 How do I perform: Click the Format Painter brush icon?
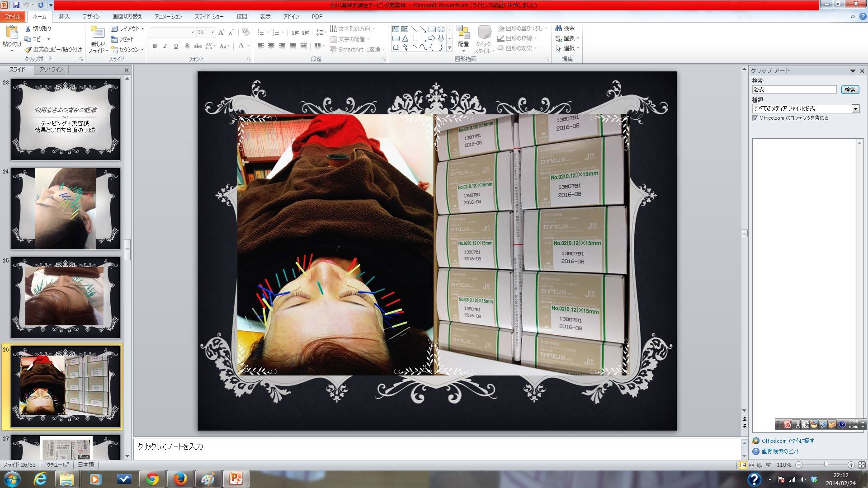click(28, 49)
